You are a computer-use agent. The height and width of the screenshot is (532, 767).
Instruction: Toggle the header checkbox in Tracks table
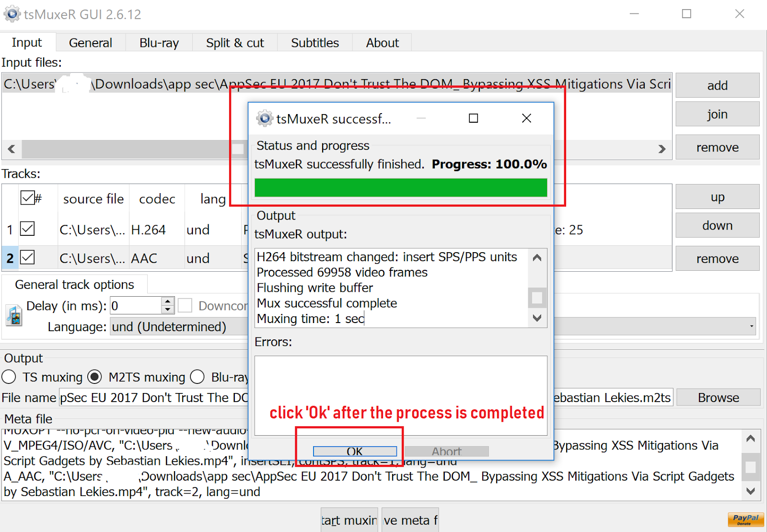tap(27, 197)
